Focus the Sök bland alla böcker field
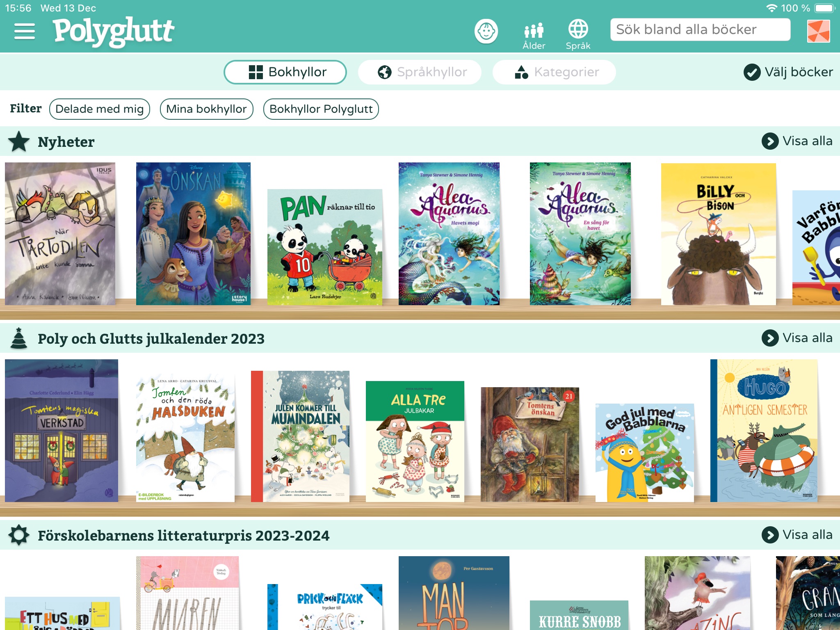This screenshot has height=630, width=840. 700,30
